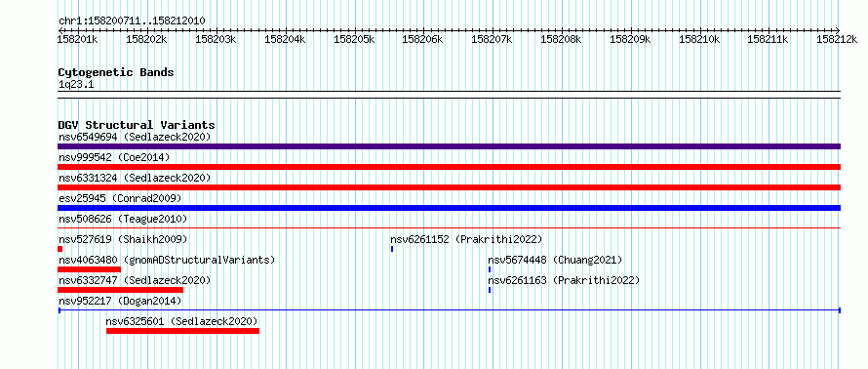
Task: Click the 1q23.1 cytogenetic band bar
Action: [x=449, y=94]
